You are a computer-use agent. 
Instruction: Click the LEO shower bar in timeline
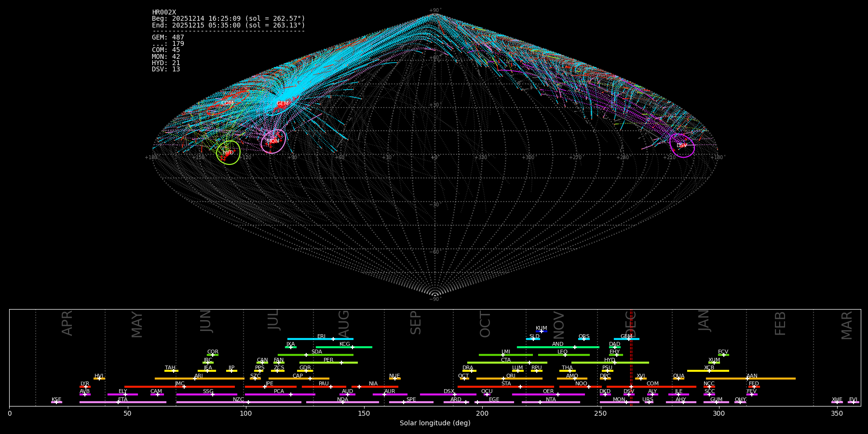pos(564,355)
